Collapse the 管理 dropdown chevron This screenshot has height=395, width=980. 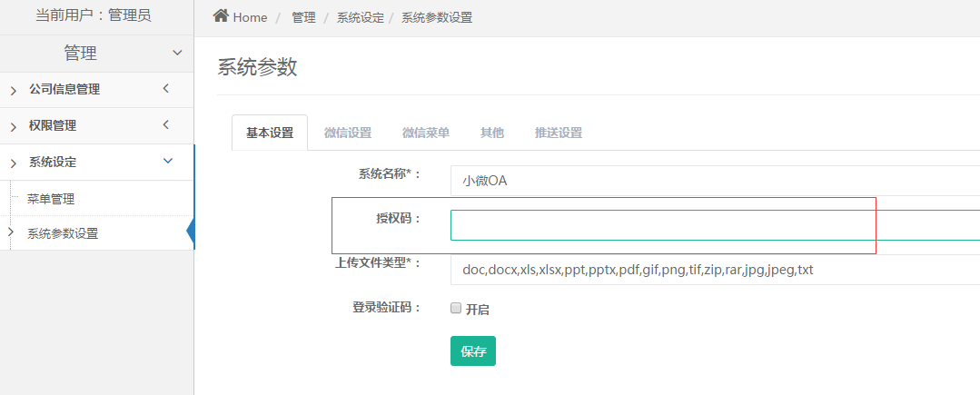coord(177,53)
